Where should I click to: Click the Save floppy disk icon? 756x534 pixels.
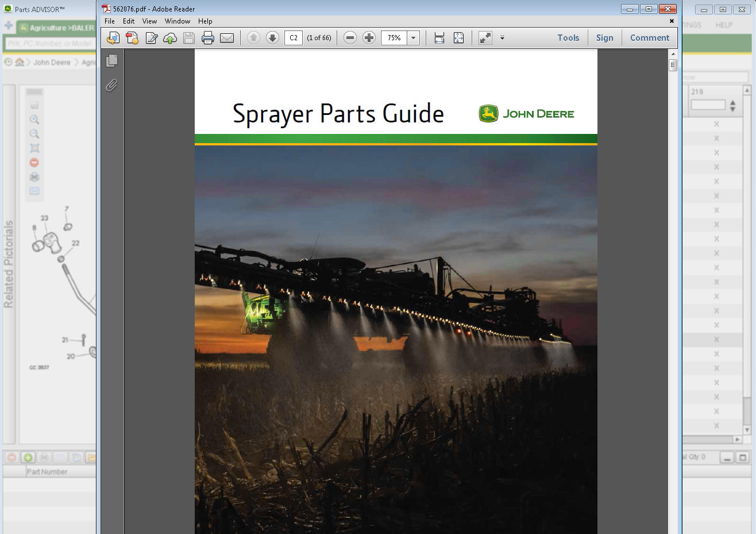[189, 38]
